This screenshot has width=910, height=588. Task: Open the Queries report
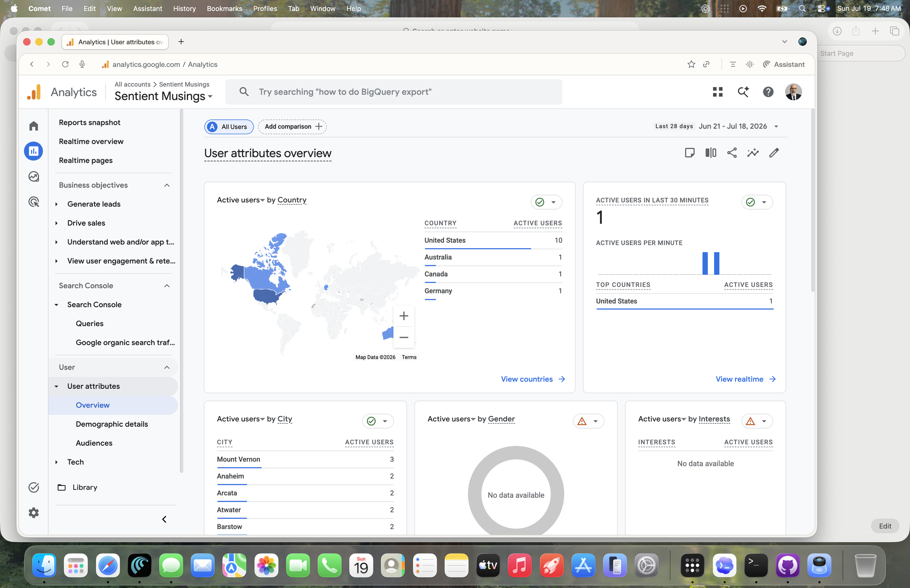tap(90, 323)
